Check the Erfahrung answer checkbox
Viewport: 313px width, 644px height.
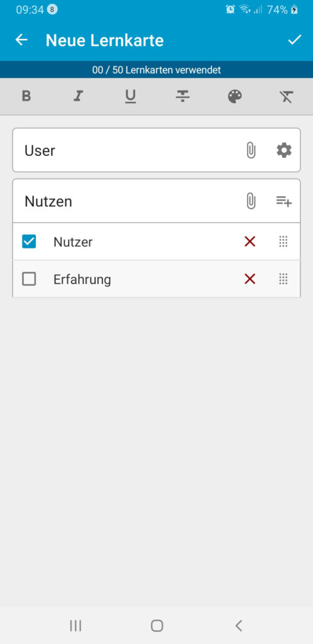(x=29, y=279)
